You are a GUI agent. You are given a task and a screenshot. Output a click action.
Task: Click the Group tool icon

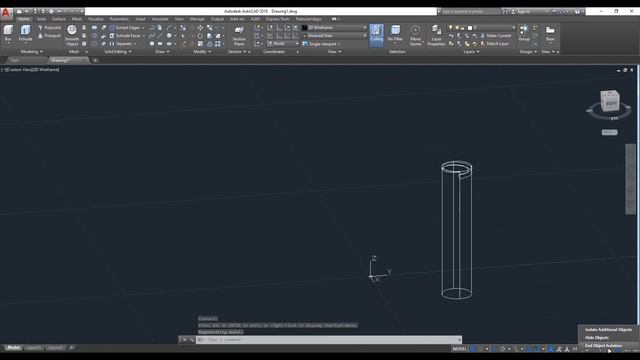pyautogui.click(x=524, y=33)
